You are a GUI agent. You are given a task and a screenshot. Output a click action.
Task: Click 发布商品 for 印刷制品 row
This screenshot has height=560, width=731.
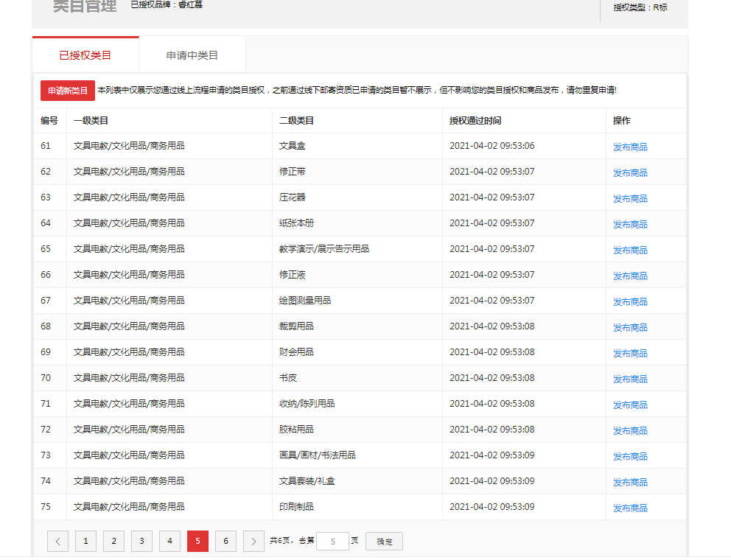tap(630, 508)
